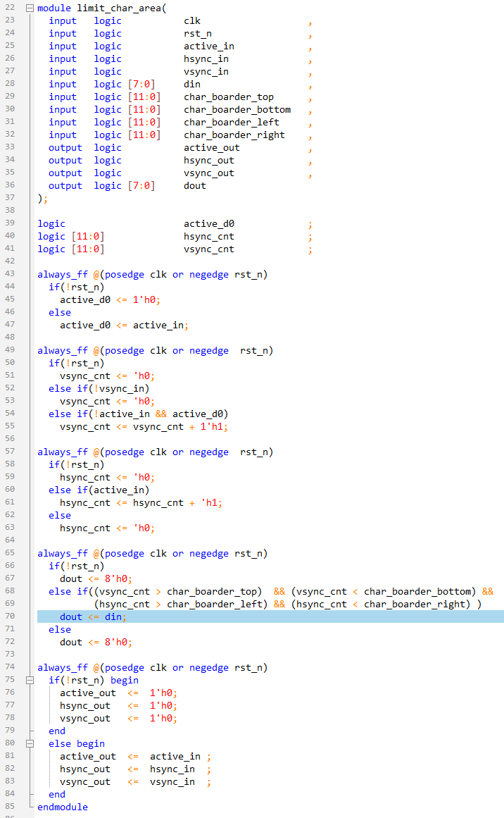504x818 pixels.
Task: Click the hsync_out port declaration
Action: (x=208, y=160)
